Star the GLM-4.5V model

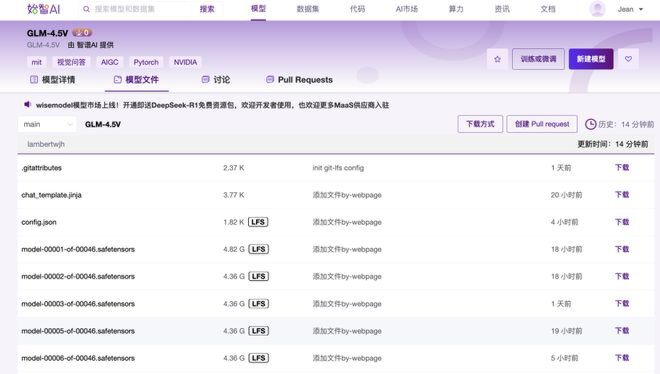(x=498, y=59)
